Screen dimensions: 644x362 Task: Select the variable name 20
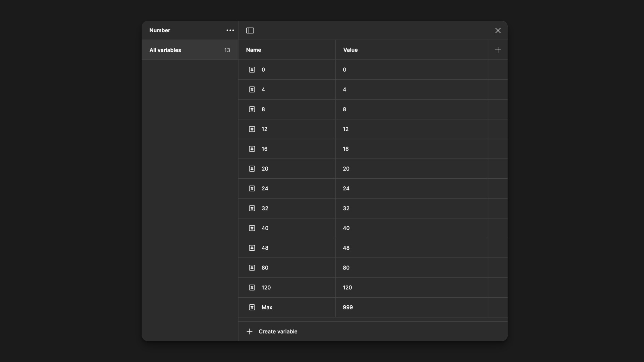[x=265, y=169]
